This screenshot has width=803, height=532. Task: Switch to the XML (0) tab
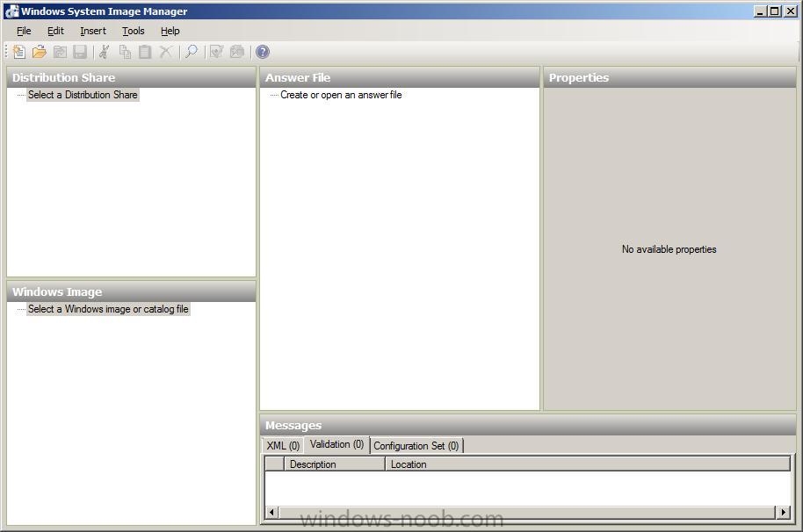283,446
